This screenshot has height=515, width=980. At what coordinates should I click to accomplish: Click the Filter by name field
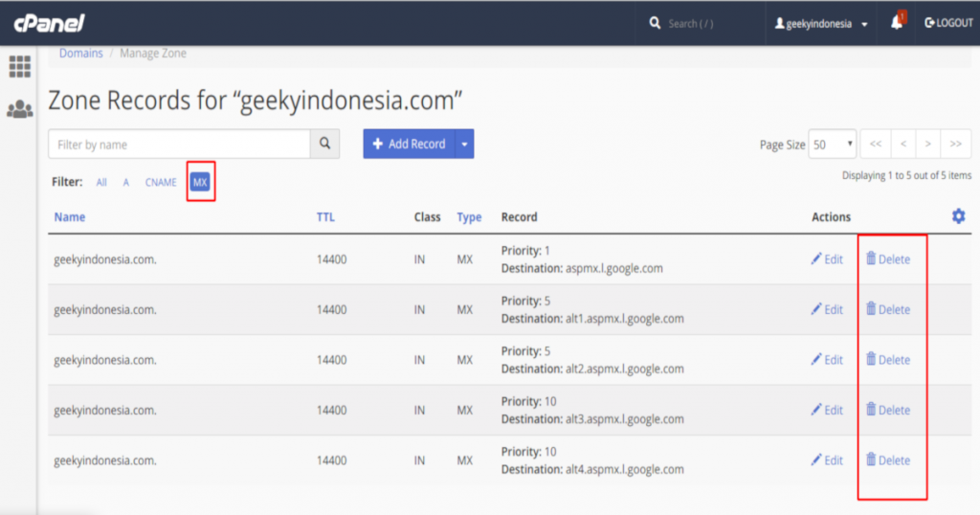coord(179,144)
